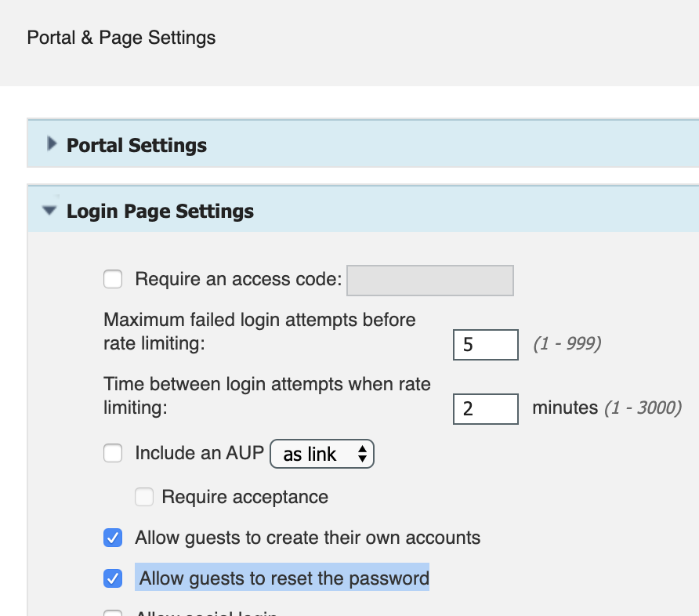Check the "Allow social login" checkbox

pyautogui.click(x=113, y=614)
